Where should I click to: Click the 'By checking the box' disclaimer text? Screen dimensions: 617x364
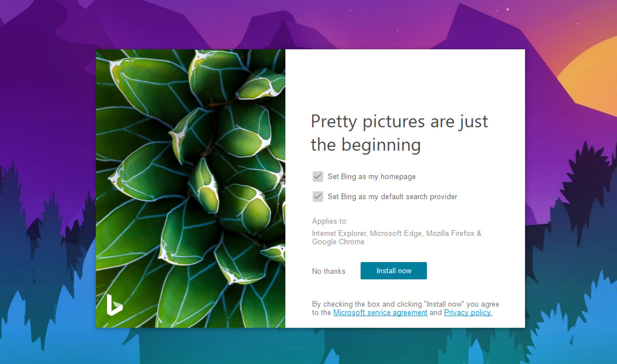405,308
